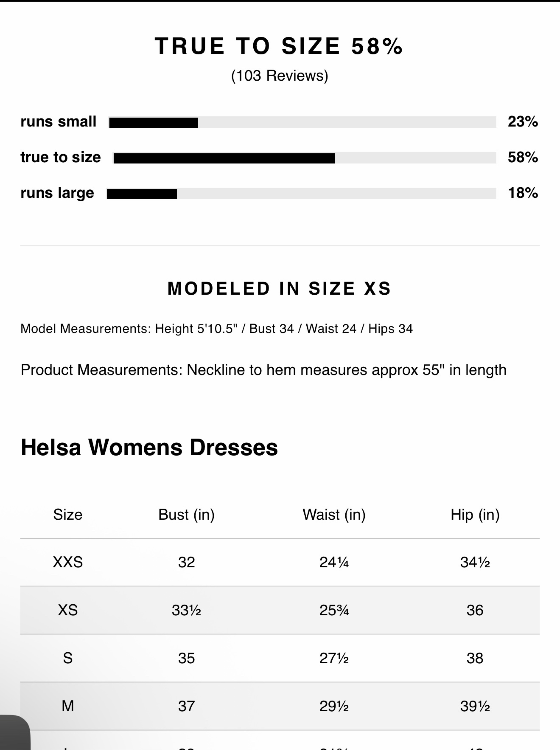560x750 pixels.
Task: Click the true to size rating bar
Action: tap(304, 158)
